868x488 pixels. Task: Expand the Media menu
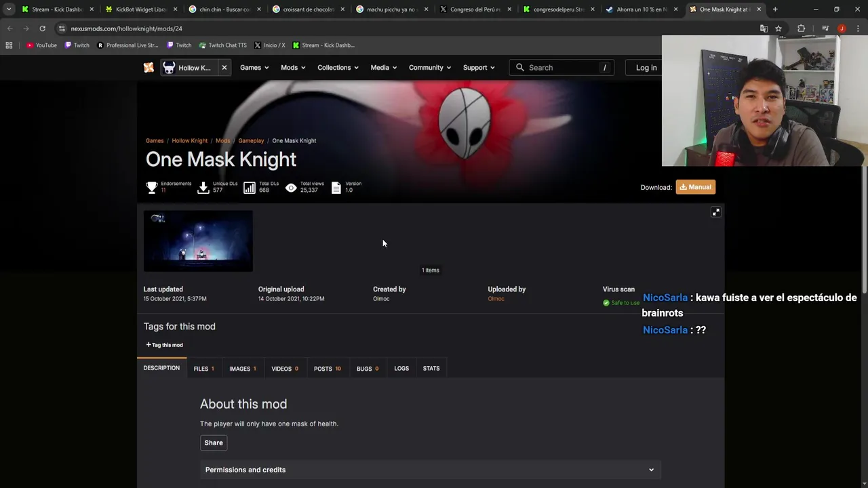click(x=384, y=68)
